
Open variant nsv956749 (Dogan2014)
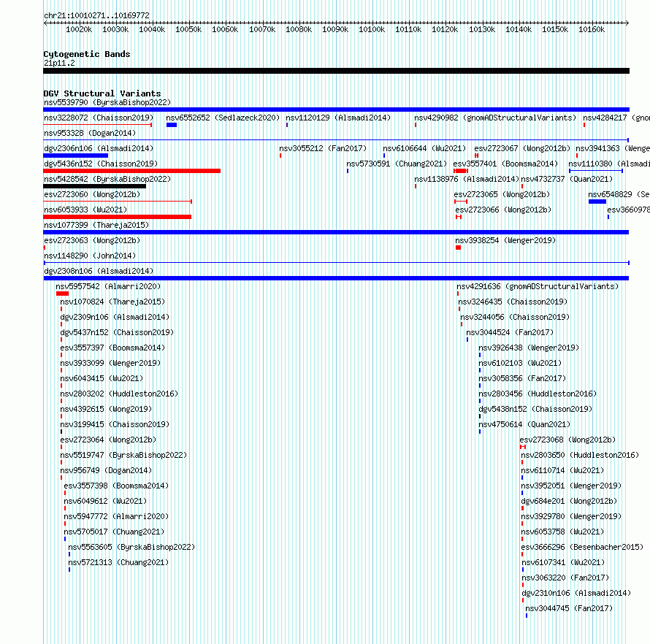point(106,470)
